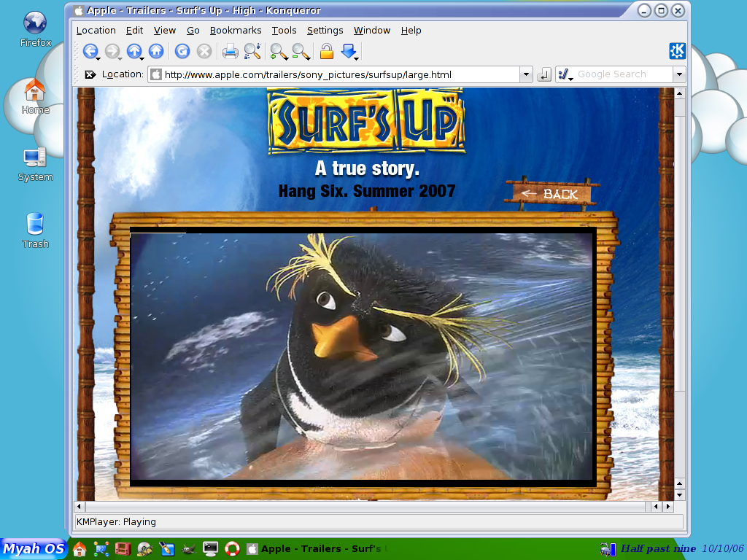747x560 pixels.
Task: Click the pen and paper editor icon in taskbar
Action: click(167, 549)
